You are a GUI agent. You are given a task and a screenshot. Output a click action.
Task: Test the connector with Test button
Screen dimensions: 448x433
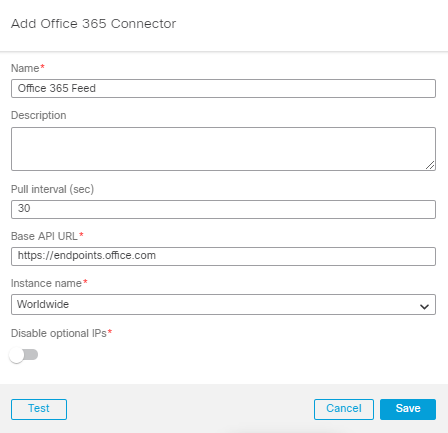pos(39,409)
